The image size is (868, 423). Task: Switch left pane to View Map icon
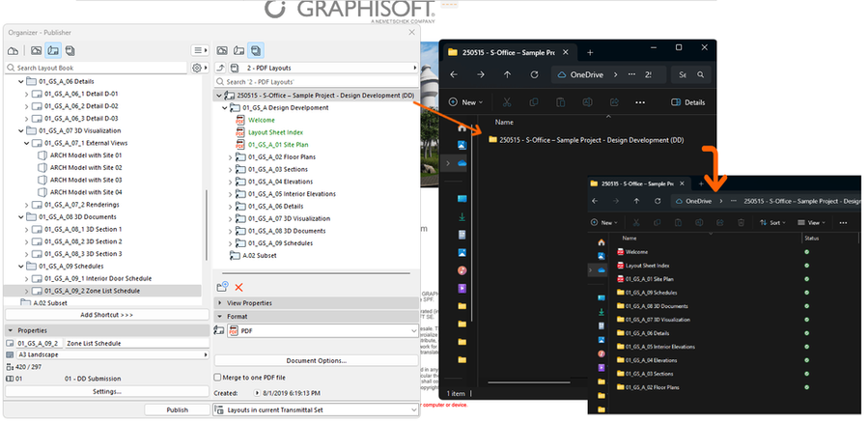click(x=35, y=50)
